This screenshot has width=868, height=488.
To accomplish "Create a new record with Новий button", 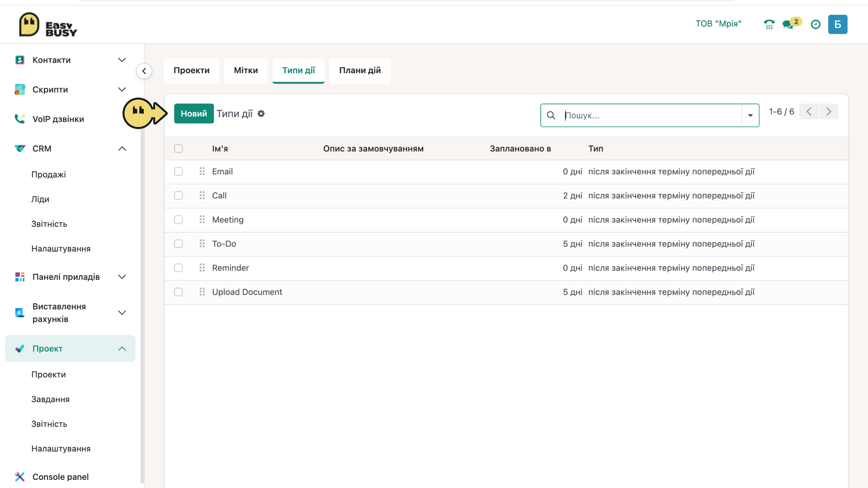I will click(x=194, y=113).
